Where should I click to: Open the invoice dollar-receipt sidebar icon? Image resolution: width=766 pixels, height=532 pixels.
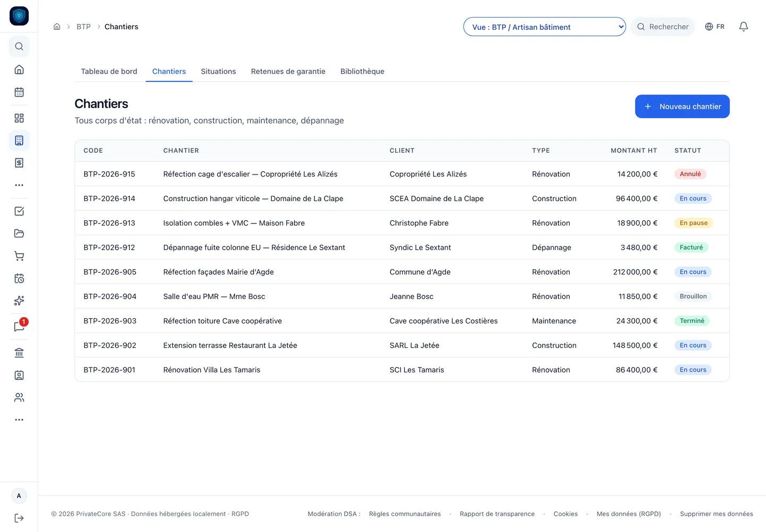click(x=19, y=163)
